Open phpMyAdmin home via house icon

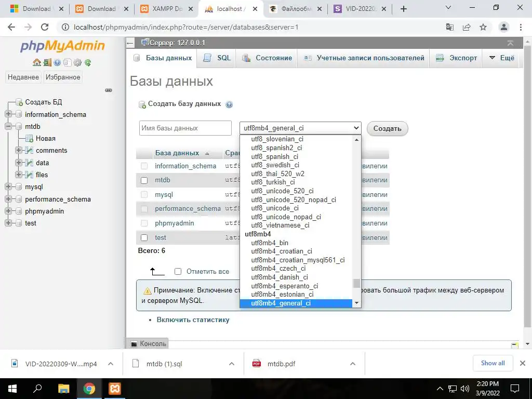tap(37, 62)
